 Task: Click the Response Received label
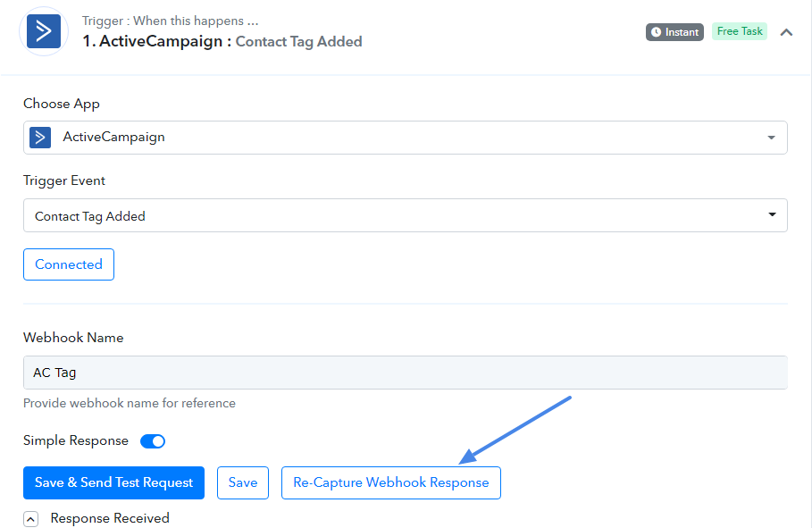point(110,518)
